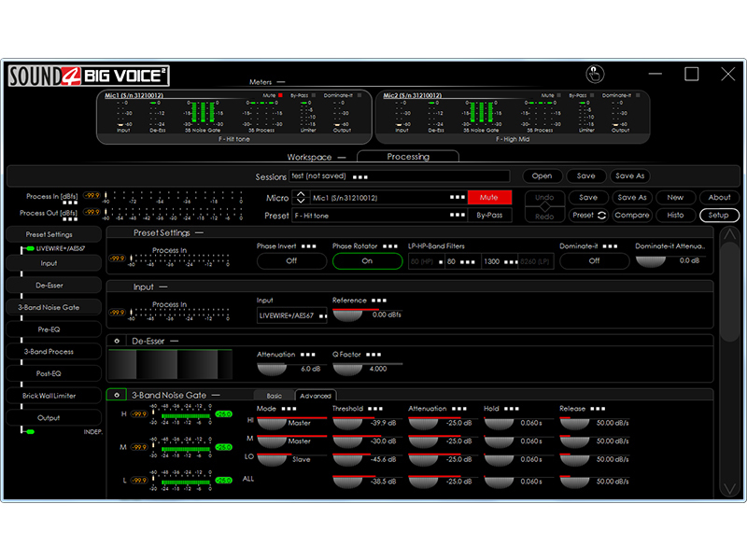Click the Mic2 meter By-Pass indicator
747x560 pixels.
coord(591,95)
